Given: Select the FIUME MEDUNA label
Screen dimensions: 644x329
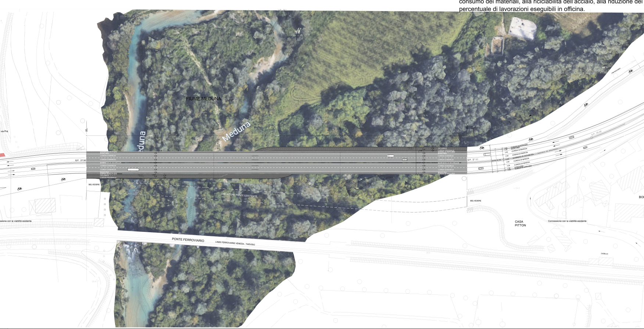Looking at the screenshot, I should click(203, 99).
